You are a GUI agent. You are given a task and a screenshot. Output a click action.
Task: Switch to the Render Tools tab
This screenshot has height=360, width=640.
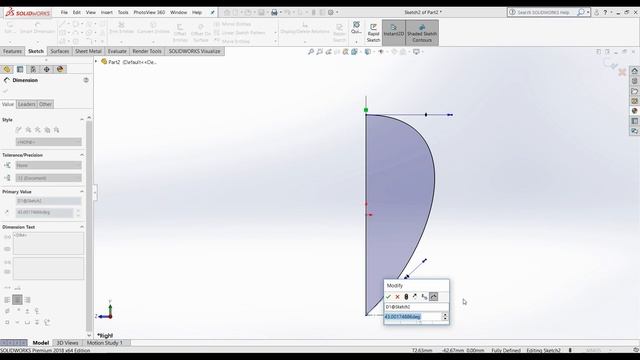click(x=147, y=51)
